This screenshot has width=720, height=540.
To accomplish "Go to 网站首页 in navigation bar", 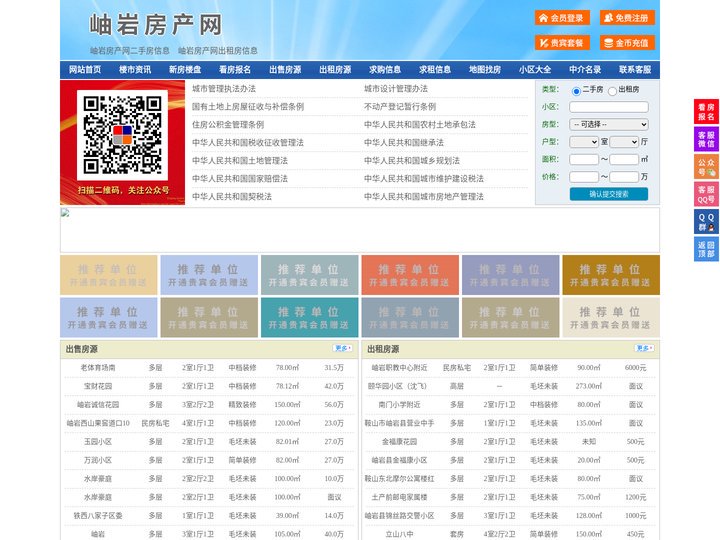I will [x=85, y=70].
